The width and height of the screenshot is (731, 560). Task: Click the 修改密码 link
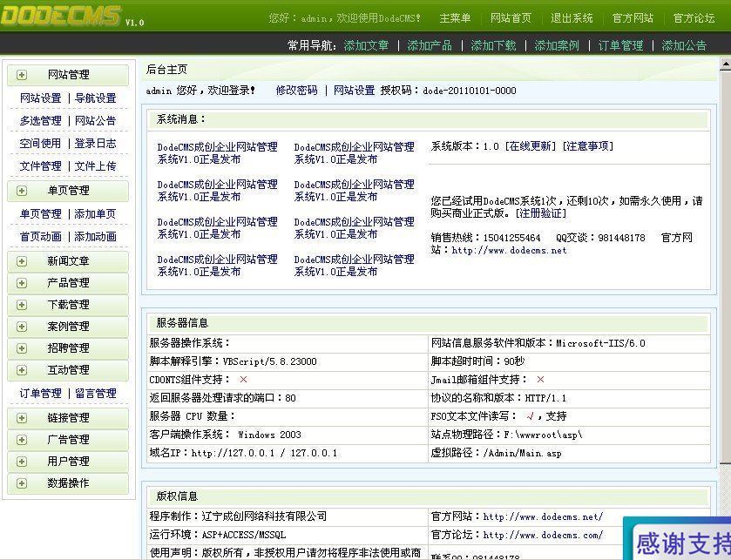[x=296, y=91]
